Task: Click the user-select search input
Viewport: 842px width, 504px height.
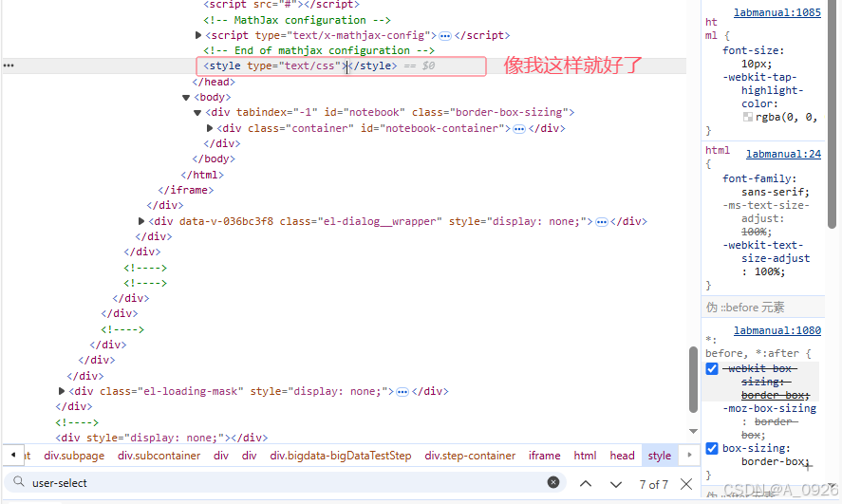Action: (285, 482)
